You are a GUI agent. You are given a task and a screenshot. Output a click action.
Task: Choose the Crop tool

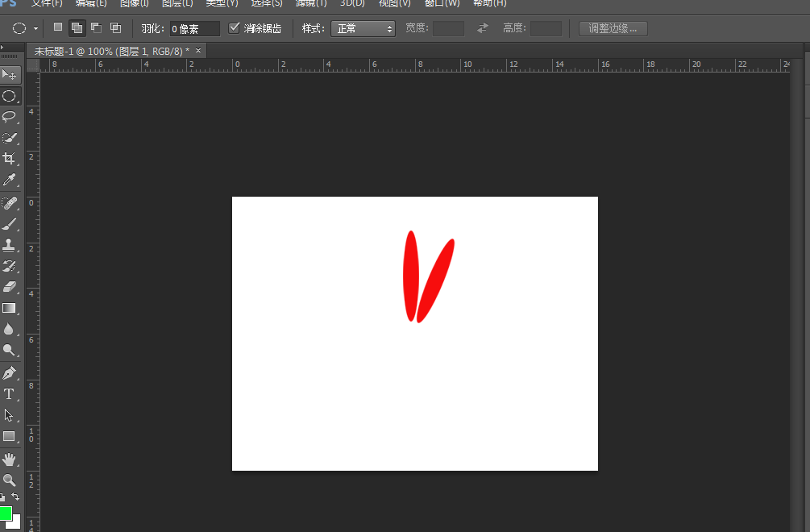tap(10, 158)
